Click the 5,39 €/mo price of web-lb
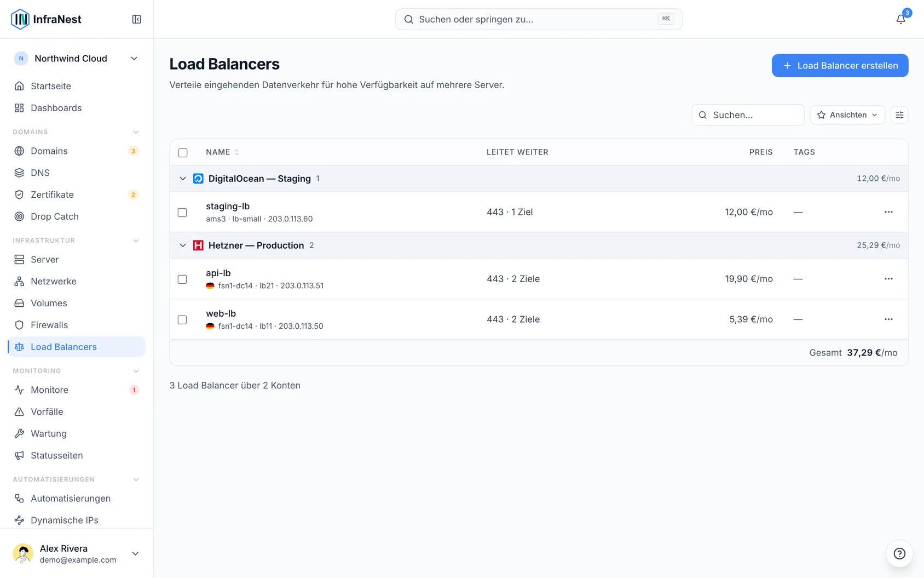 click(x=751, y=319)
